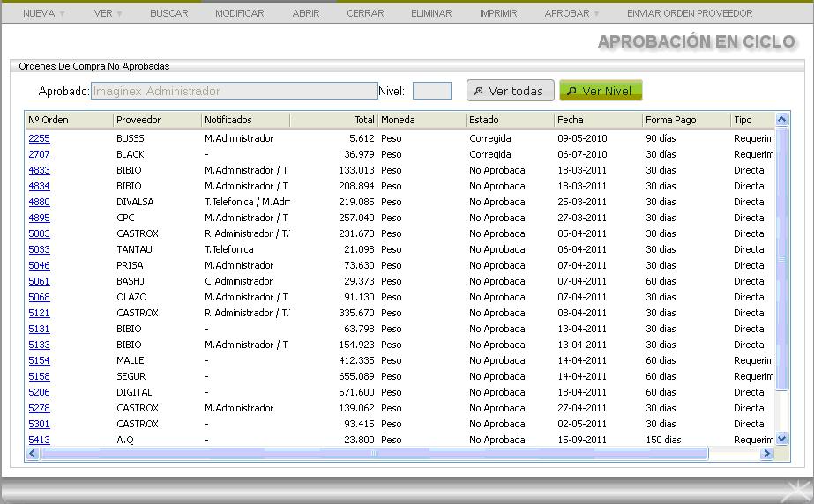Screen dimensions: 814x504
Task: Click the Forma Pago column header
Action: 687,120
